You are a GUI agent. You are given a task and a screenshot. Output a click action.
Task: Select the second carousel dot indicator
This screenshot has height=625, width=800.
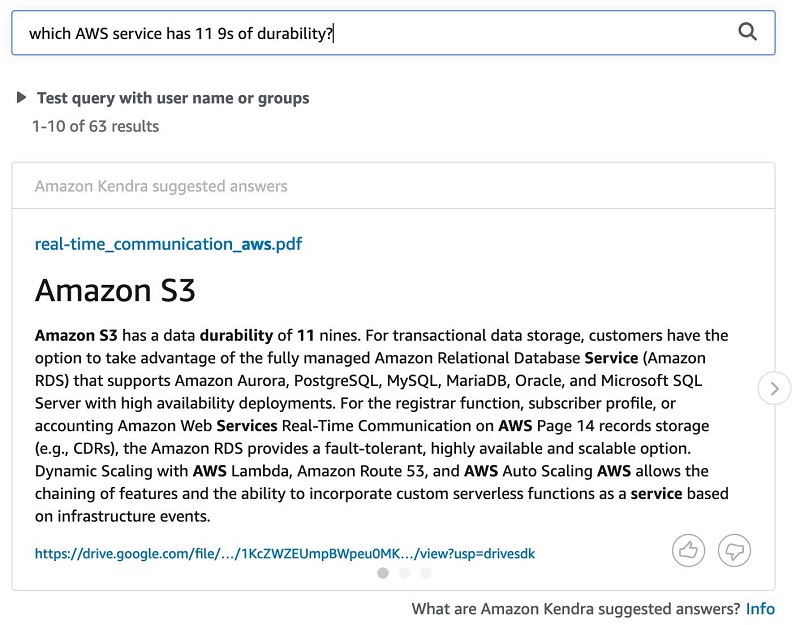(404, 573)
